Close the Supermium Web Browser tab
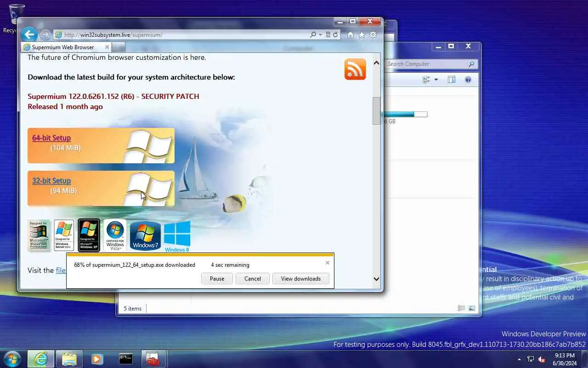 107,47
